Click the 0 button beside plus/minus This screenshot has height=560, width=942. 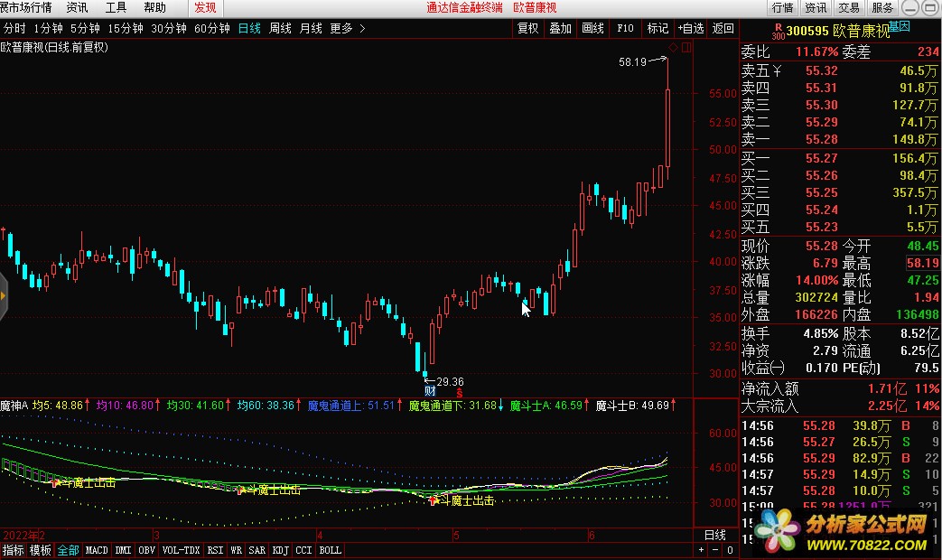click(730, 550)
